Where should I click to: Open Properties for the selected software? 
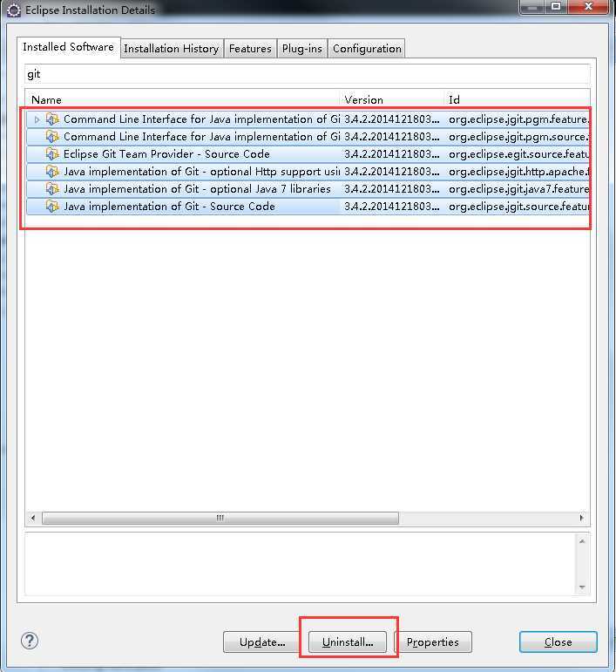[x=433, y=642]
